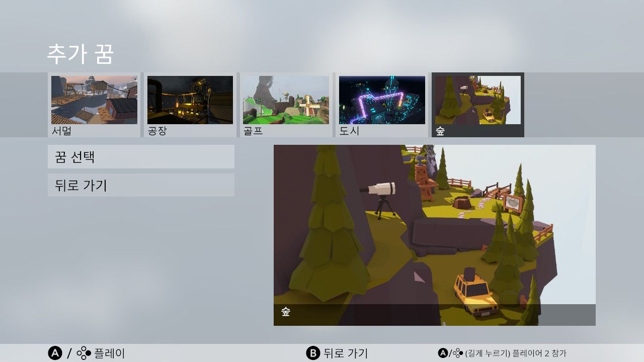Select 뒤로 가기 in the left menu
The image size is (644, 362).
click(141, 186)
